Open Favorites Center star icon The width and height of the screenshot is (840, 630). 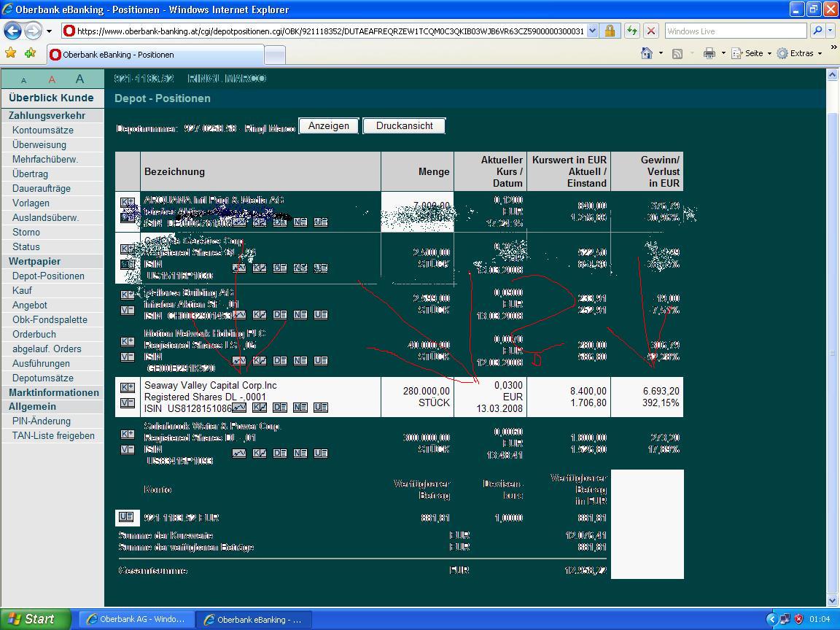11,53
